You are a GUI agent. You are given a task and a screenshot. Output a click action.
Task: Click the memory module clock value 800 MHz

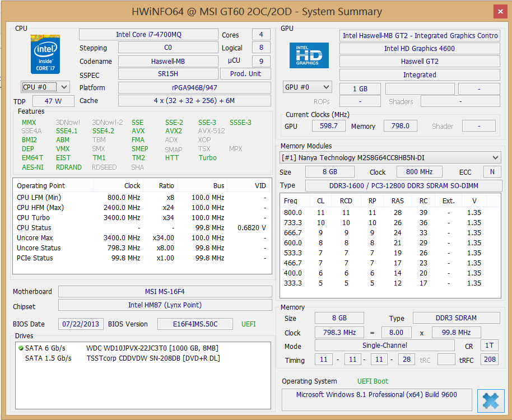coord(419,172)
